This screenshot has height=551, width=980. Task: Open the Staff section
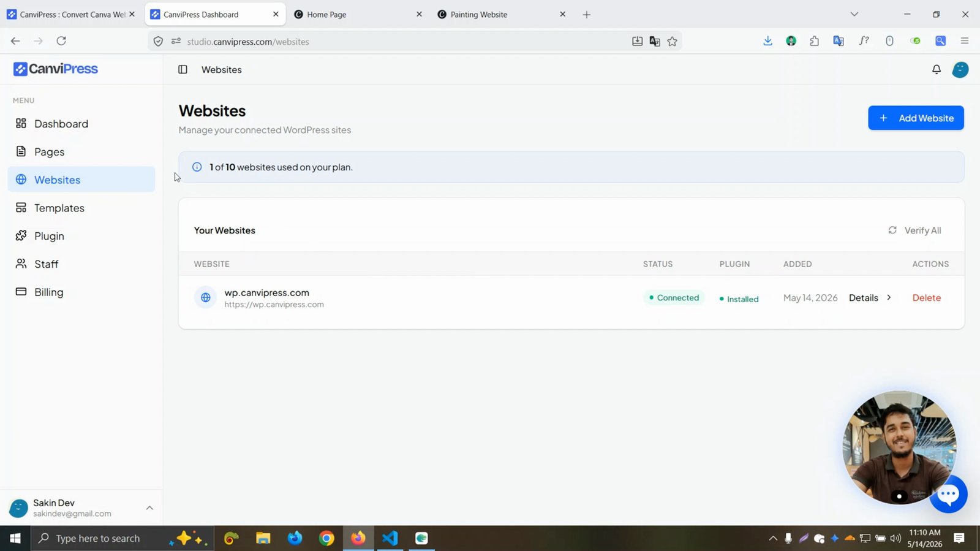81,264
